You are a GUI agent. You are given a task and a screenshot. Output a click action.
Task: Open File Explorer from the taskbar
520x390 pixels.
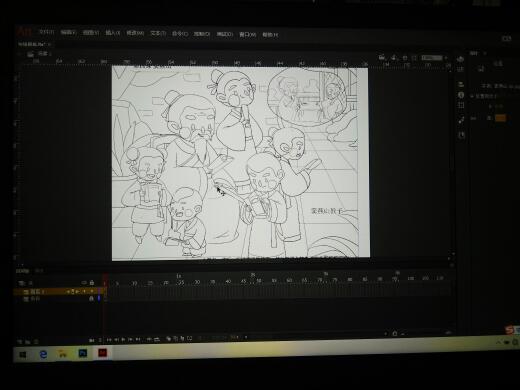(x=62, y=354)
